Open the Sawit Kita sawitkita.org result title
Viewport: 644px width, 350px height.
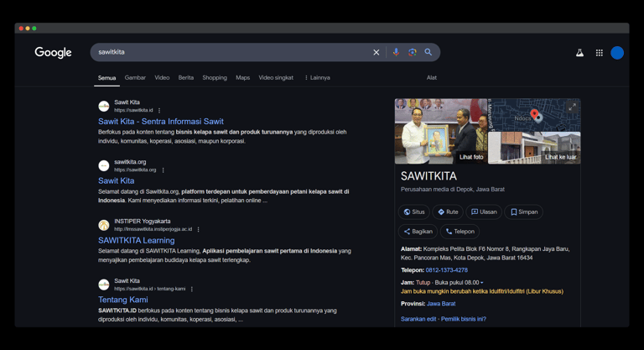pos(117,180)
